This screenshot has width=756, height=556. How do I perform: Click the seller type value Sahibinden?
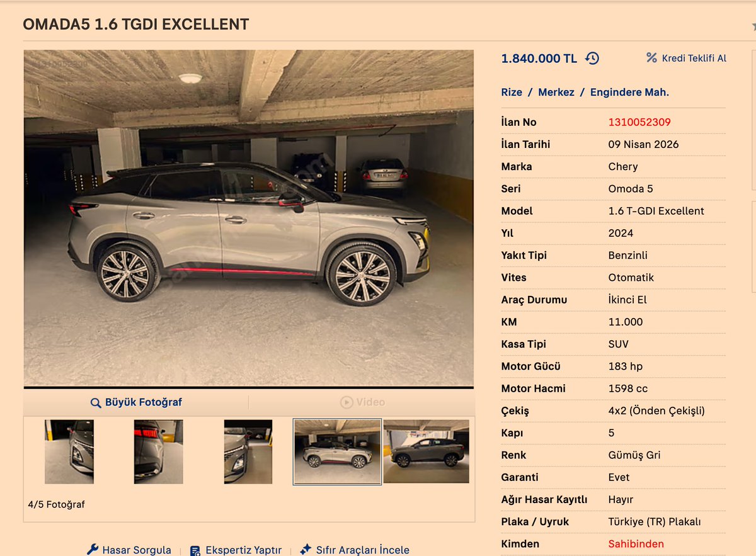coord(636,544)
